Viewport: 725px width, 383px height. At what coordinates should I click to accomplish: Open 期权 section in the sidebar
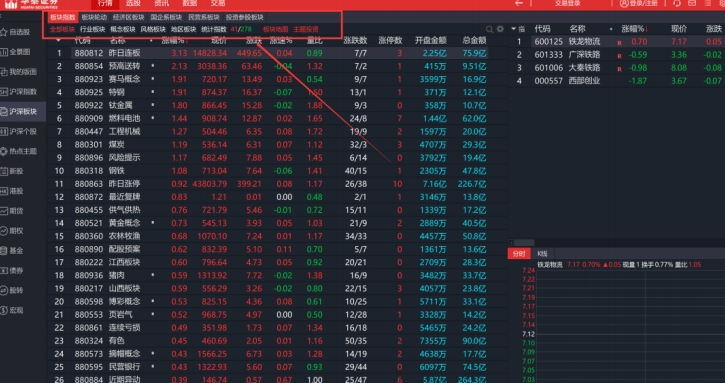click(x=12, y=231)
